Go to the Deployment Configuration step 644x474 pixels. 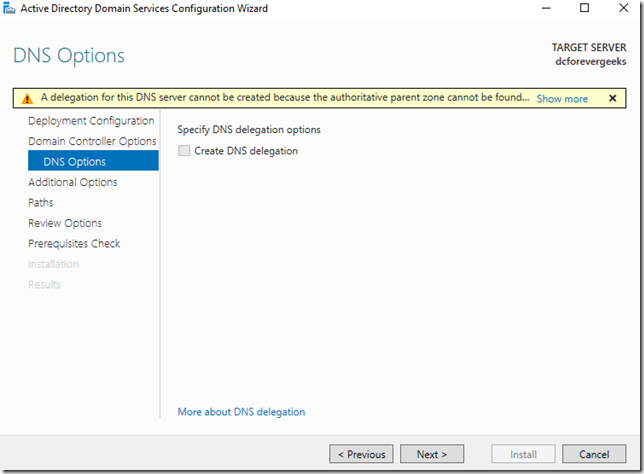[91, 121]
